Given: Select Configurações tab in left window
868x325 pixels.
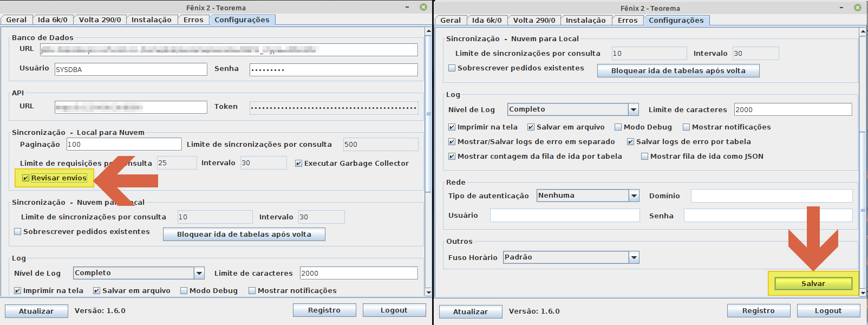Looking at the screenshot, I should tap(242, 19).
